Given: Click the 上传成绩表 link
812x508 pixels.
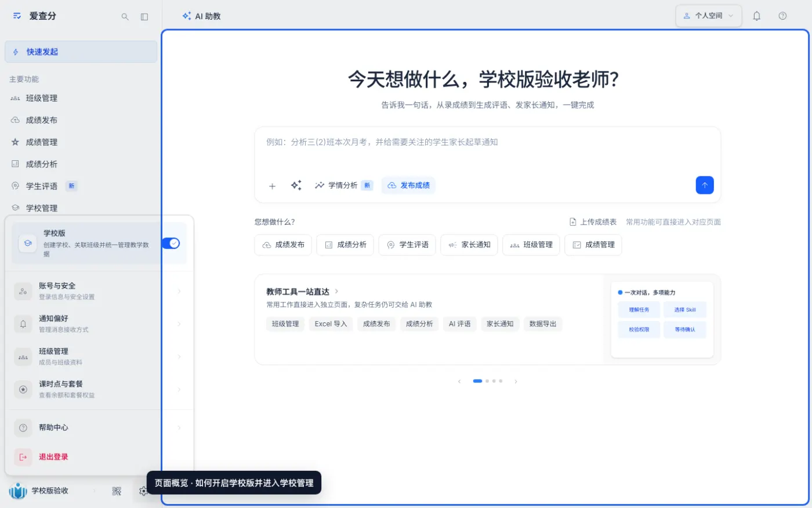Looking at the screenshot, I should pyautogui.click(x=593, y=222).
